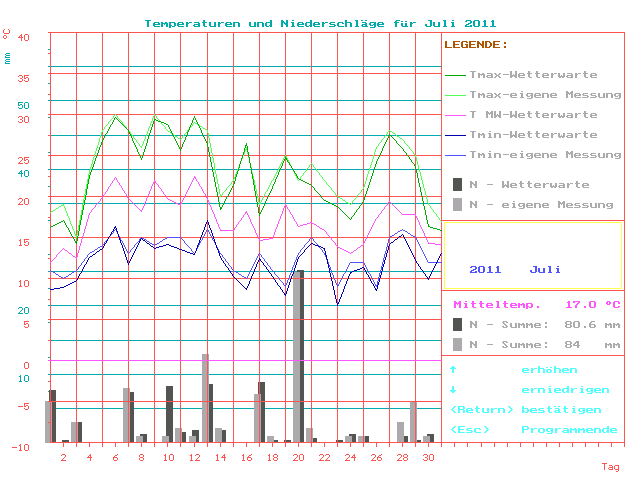Click the up arrow next to erhöhen

point(453,370)
